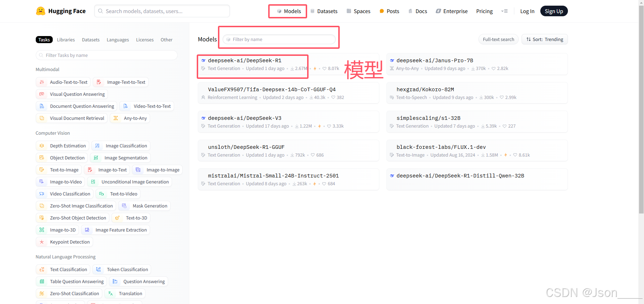Click the Unconditional Image Generation icon

point(93,182)
